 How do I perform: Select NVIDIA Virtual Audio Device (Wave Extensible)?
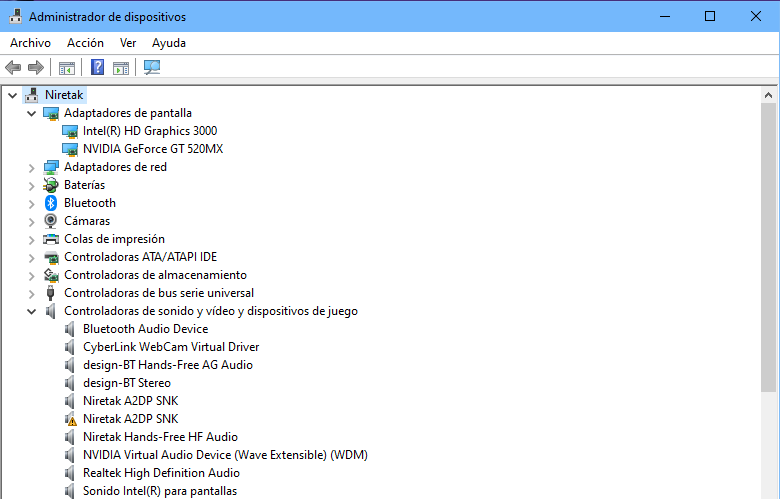click(225, 455)
